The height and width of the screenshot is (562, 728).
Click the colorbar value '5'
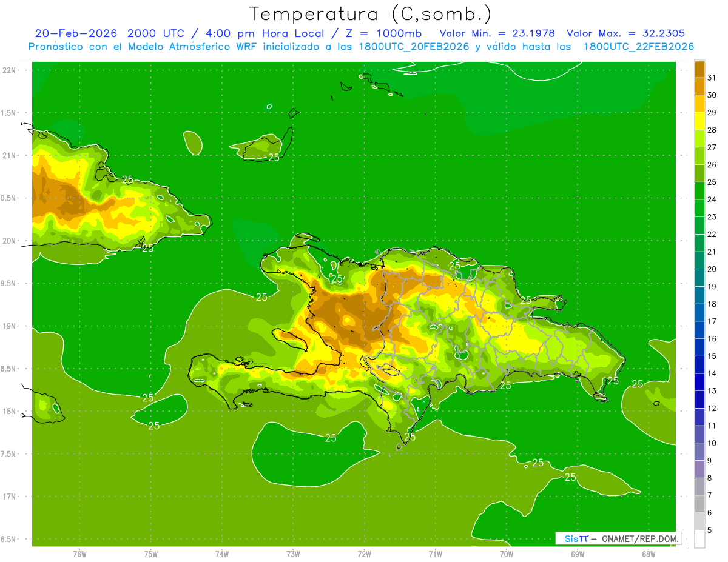click(x=710, y=530)
